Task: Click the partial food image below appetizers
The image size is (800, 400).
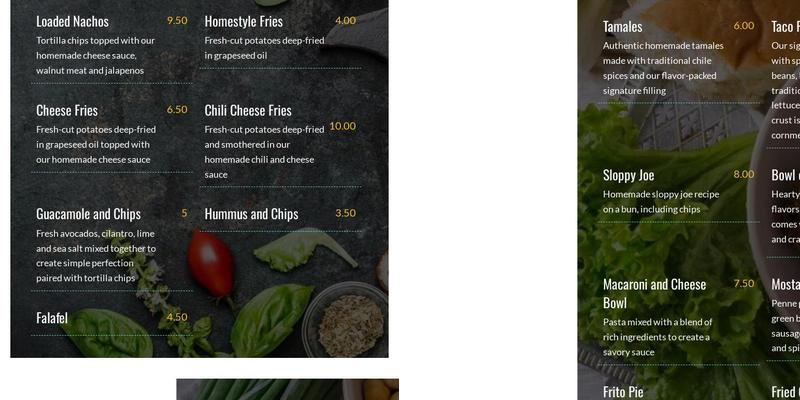Action: click(x=288, y=389)
